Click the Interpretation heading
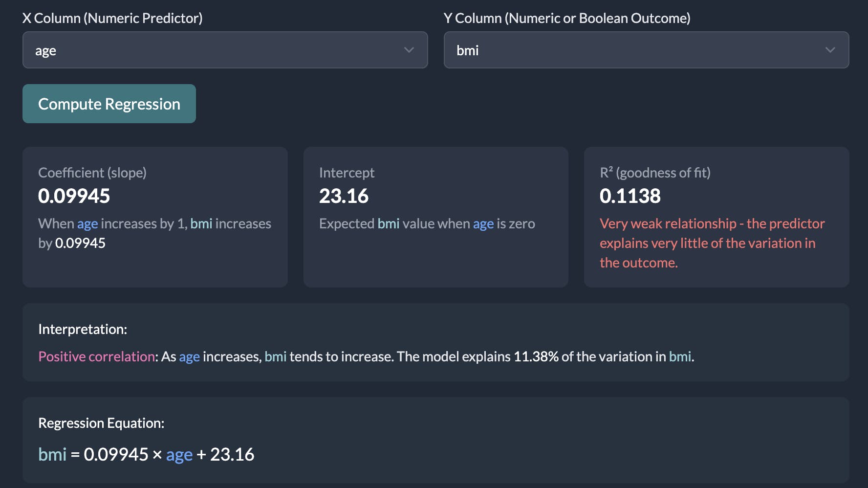 click(83, 329)
